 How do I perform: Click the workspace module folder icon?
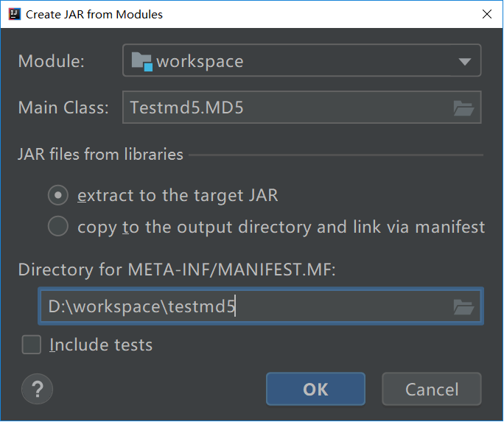pyautogui.click(x=141, y=61)
